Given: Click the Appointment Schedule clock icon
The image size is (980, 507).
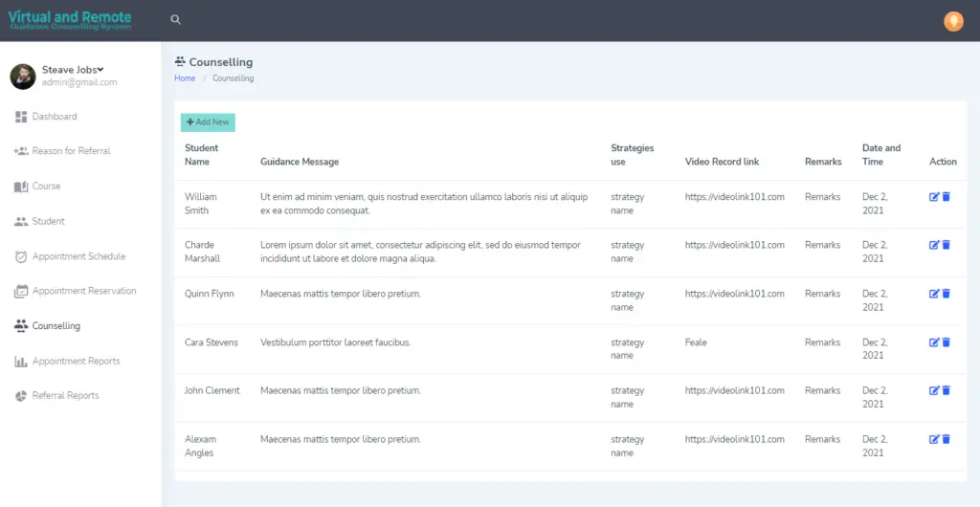Looking at the screenshot, I should click(21, 256).
